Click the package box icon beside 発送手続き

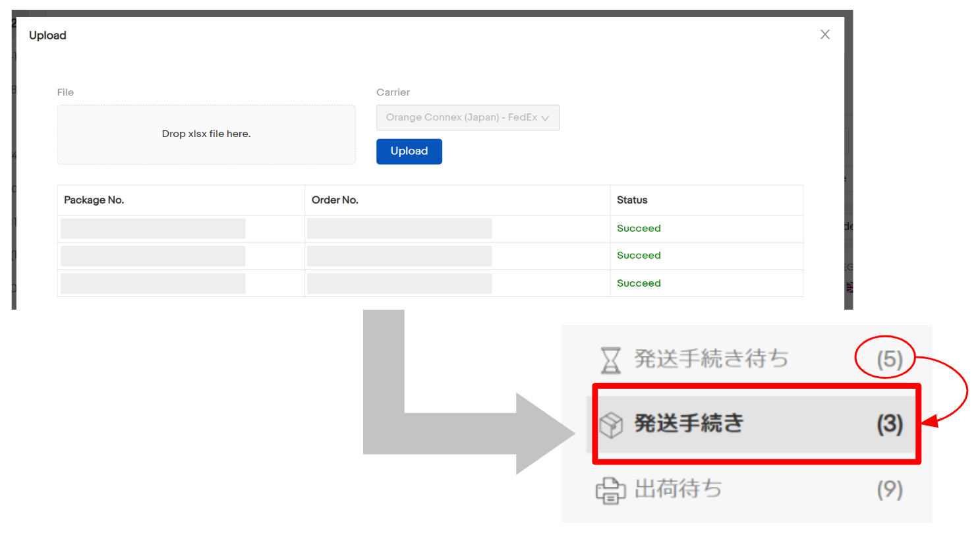pos(611,424)
